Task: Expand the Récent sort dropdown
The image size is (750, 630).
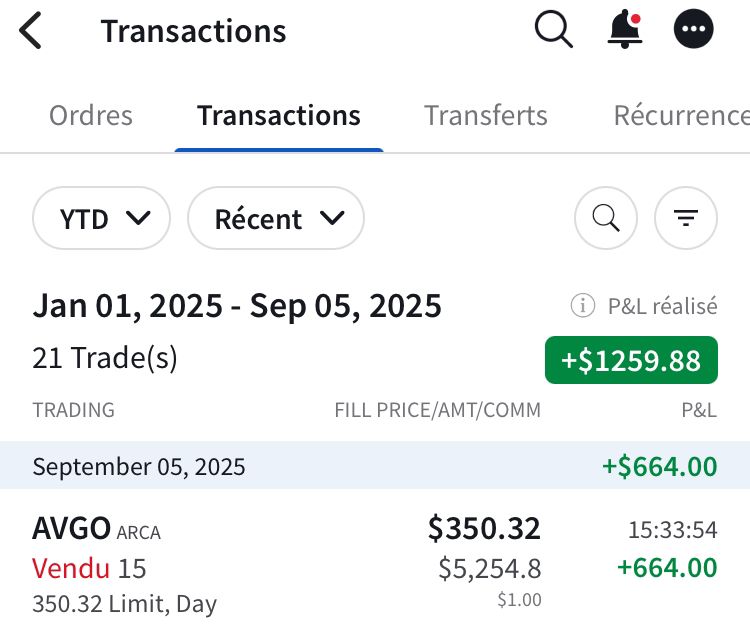Action: click(x=276, y=218)
